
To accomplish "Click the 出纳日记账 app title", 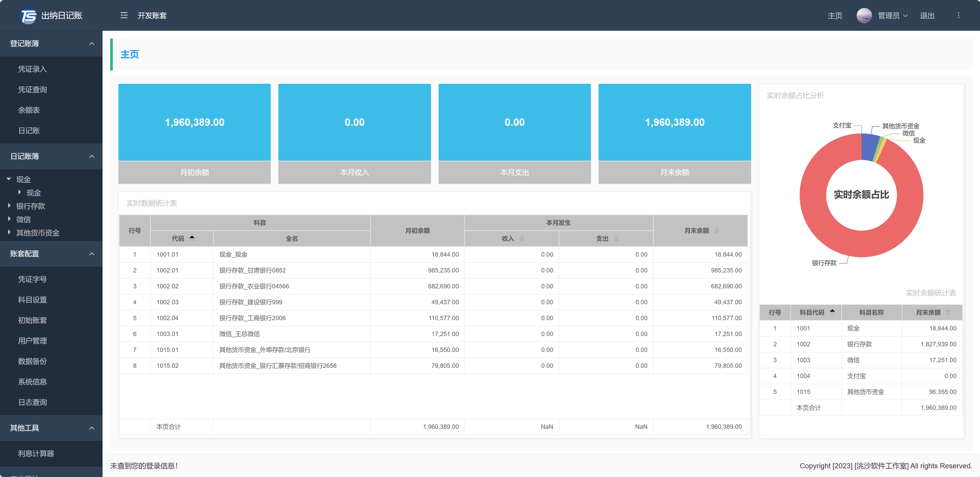I will coord(62,16).
